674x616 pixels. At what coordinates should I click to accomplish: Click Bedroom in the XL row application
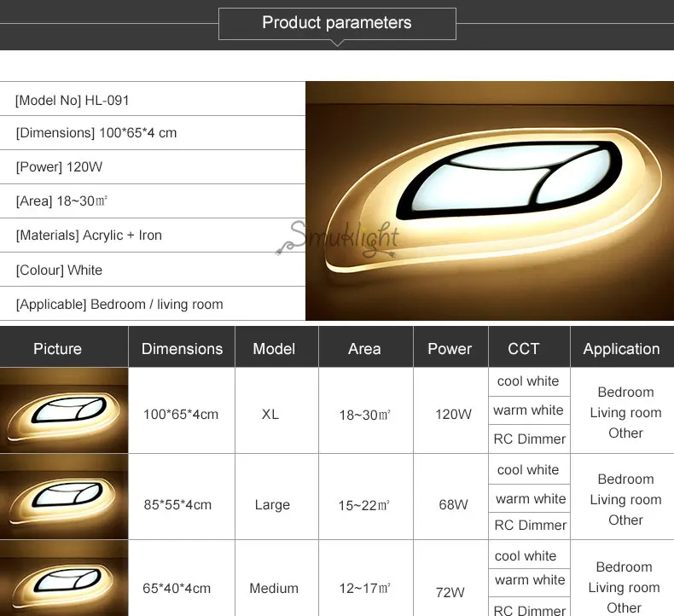(626, 392)
